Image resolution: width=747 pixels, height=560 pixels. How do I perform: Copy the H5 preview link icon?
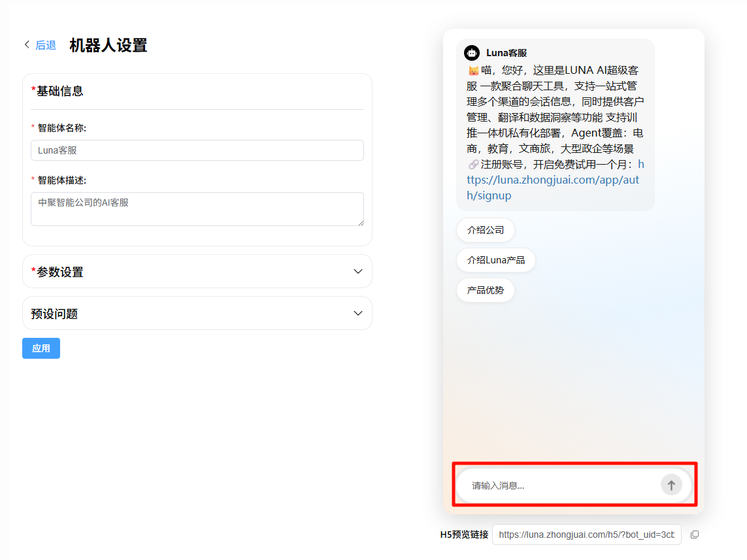(x=695, y=535)
